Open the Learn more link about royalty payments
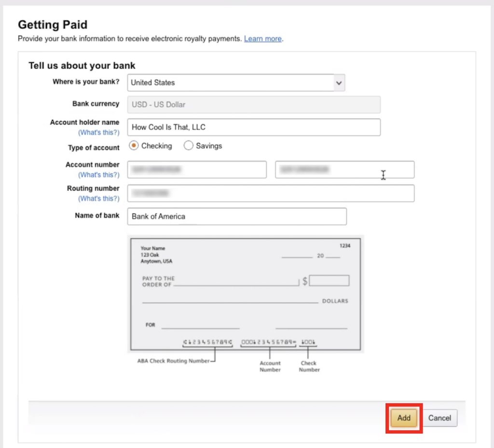Screen dimensions: 494x448 coord(262,39)
